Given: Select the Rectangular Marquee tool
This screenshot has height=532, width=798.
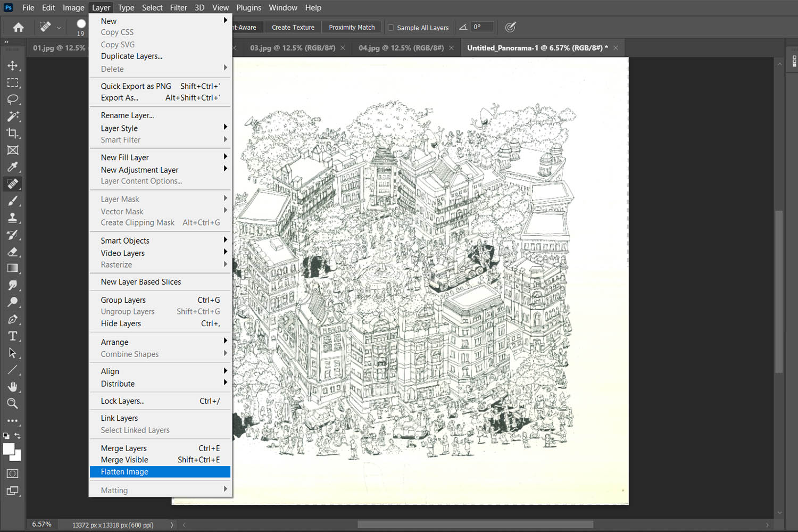Looking at the screenshot, I should tap(13, 82).
